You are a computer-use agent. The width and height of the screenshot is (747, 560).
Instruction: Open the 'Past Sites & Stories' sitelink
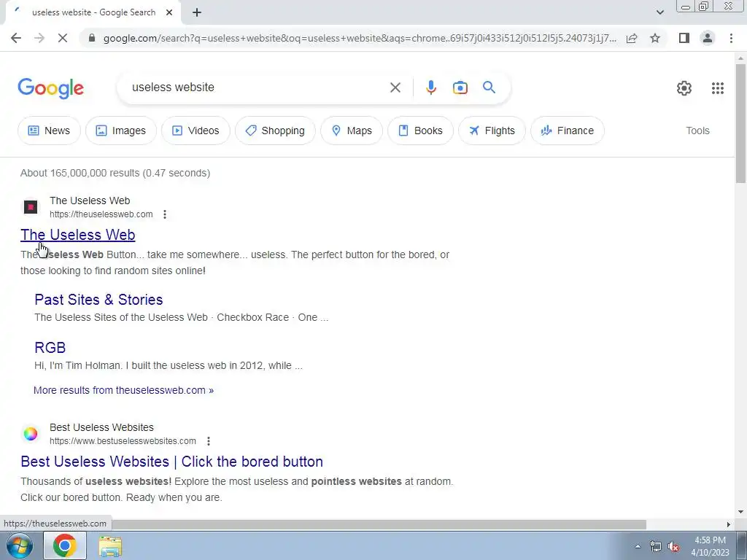[x=98, y=300]
